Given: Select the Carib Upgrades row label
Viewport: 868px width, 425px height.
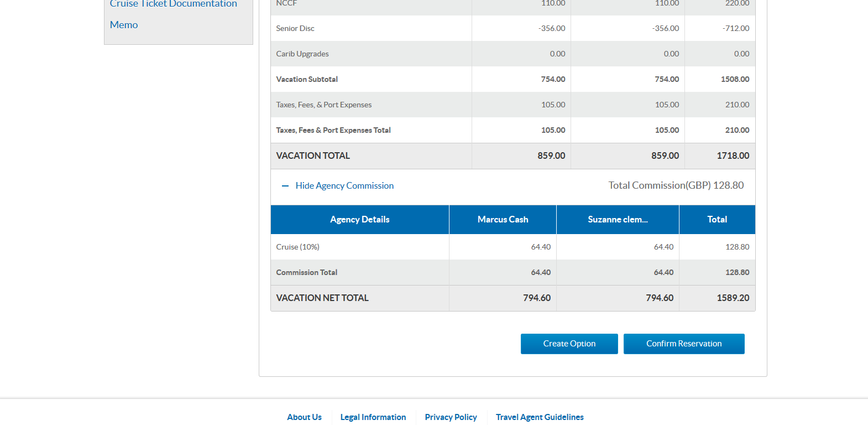Looking at the screenshot, I should point(302,54).
